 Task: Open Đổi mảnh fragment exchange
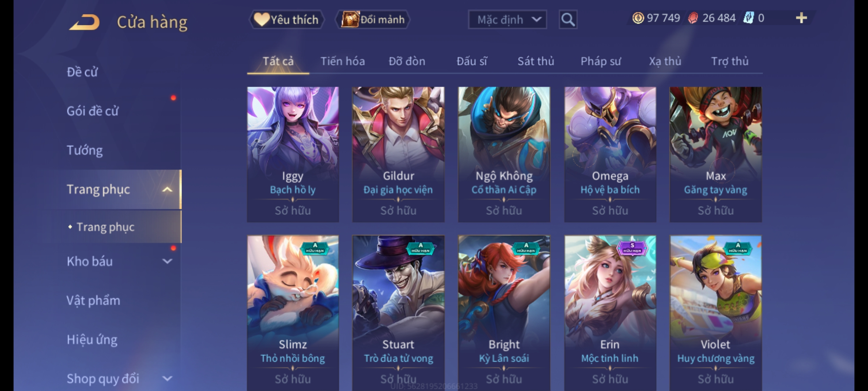(x=373, y=20)
